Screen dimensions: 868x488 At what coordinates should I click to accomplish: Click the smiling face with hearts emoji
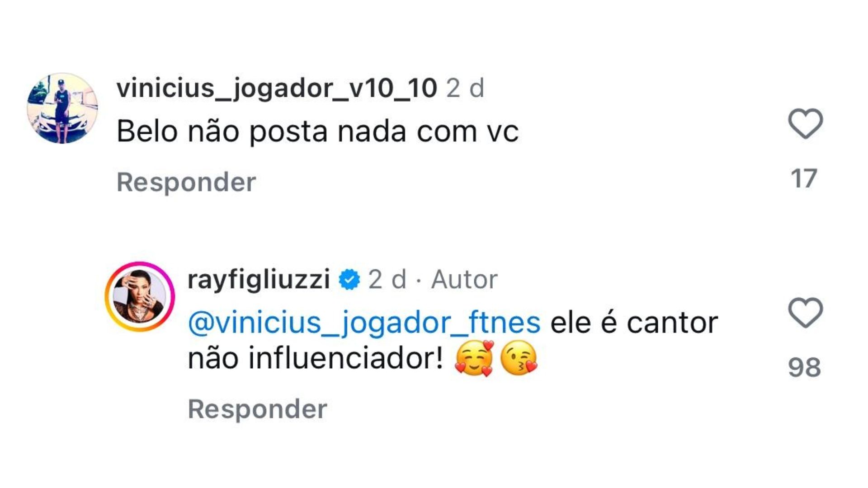(474, 359)
